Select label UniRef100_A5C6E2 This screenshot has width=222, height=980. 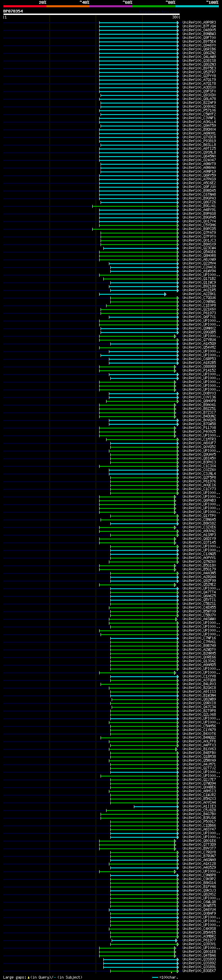(199, 183)
